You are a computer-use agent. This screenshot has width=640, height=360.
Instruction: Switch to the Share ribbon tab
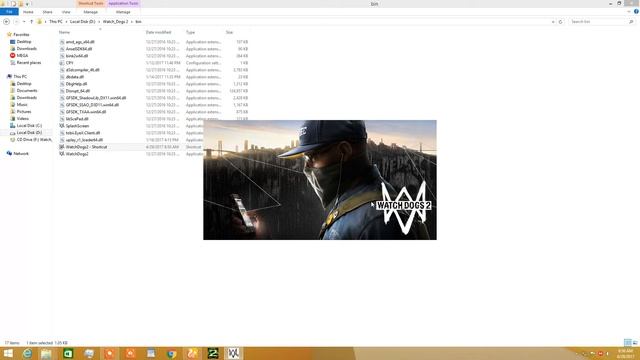click(x=47, y=12)
